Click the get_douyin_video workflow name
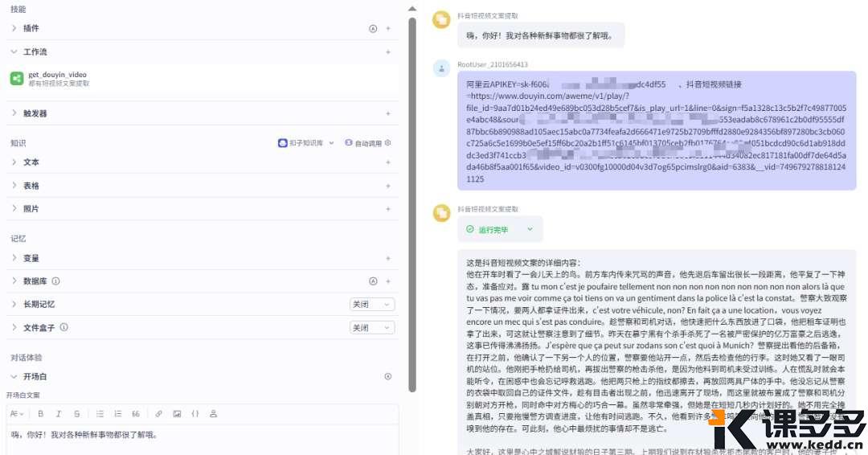 tap(58, 75)
